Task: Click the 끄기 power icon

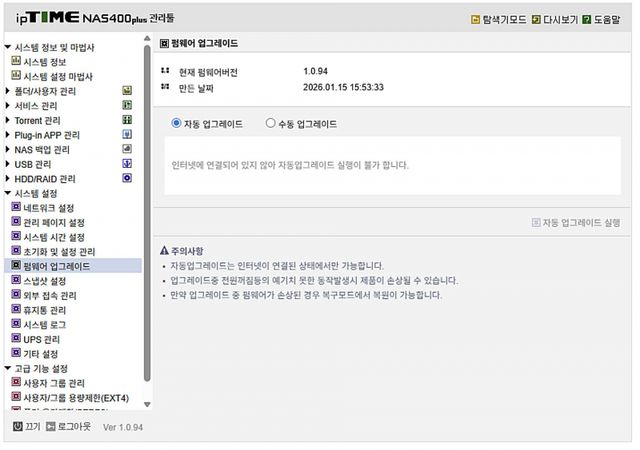Action: click(x=18, y=426)
